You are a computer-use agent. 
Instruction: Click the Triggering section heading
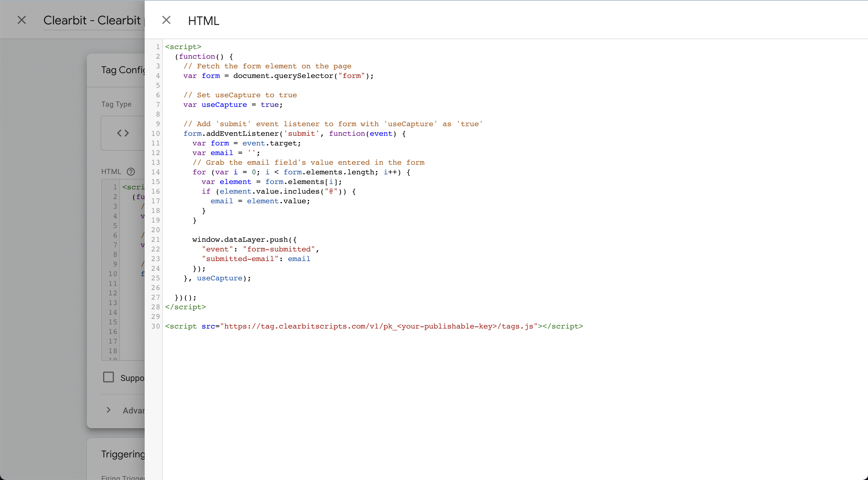pos(123,454)
